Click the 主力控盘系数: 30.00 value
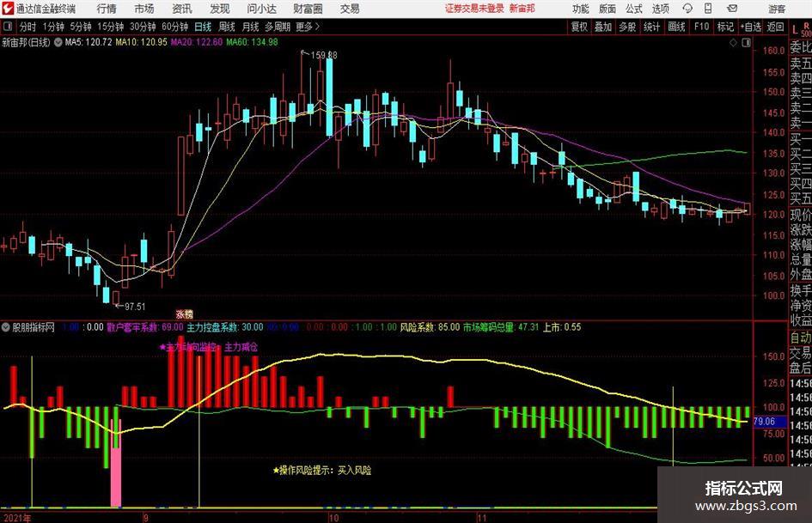Image resolution: width=812 pixels, height=523 pixels. [225, 327]
